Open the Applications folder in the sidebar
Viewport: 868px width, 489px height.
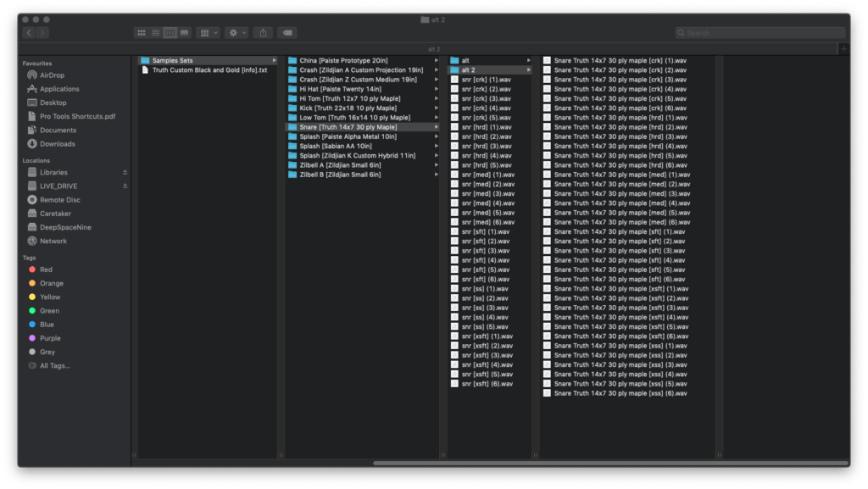58,88
